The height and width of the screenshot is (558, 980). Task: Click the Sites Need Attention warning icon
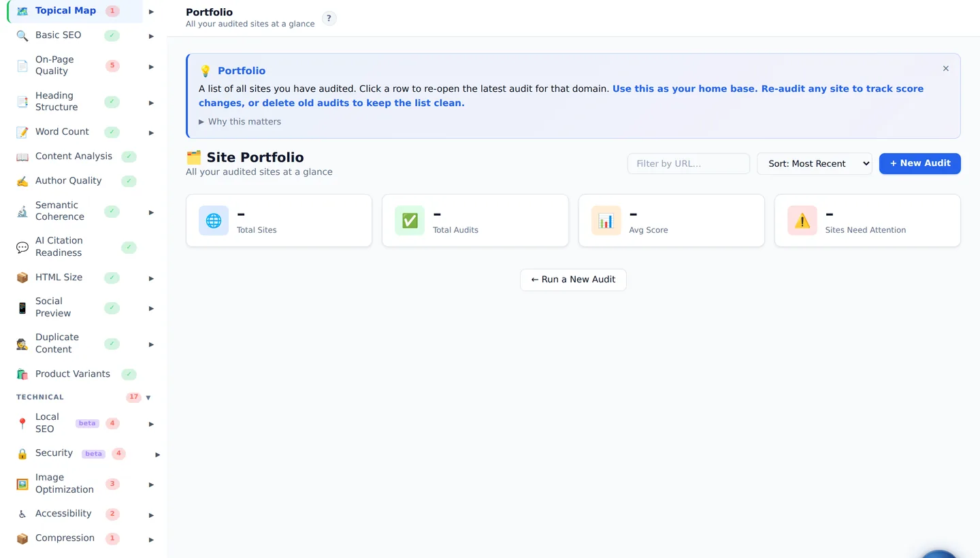point(802,220)
